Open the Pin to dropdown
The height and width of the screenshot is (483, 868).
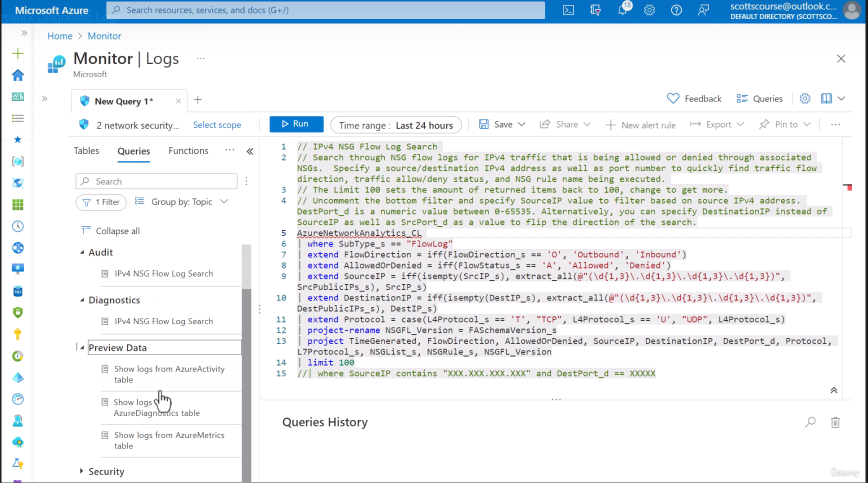point(785,124)
